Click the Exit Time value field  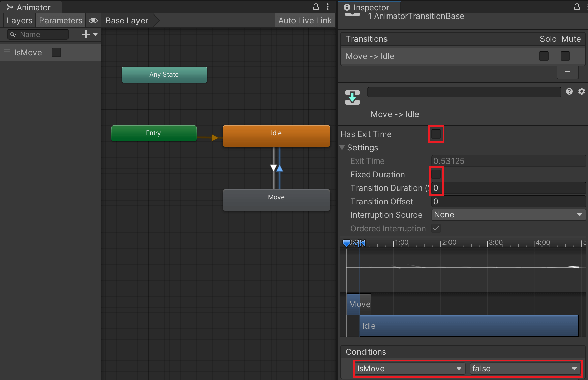(508, 161)
